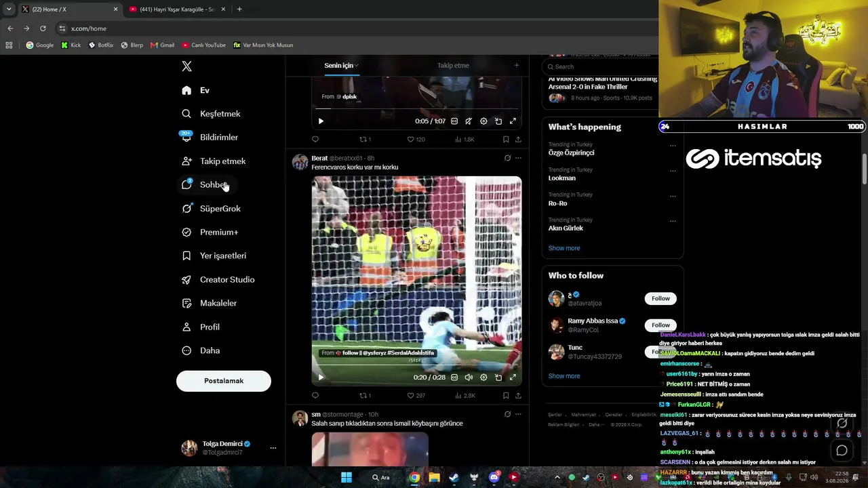Like the tweet with 120 likes
Image resolution: width=868 pixels, height=488 pixels.
(416, 140)
